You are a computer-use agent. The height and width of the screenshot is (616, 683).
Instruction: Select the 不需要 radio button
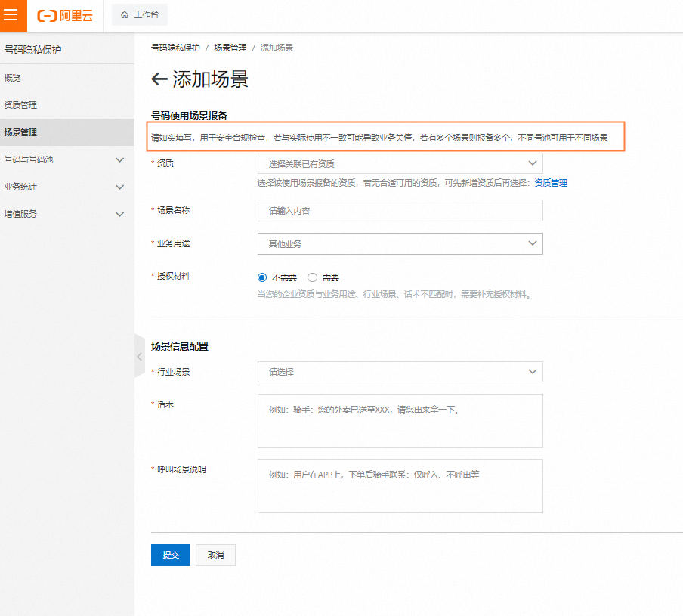(261, 277)
